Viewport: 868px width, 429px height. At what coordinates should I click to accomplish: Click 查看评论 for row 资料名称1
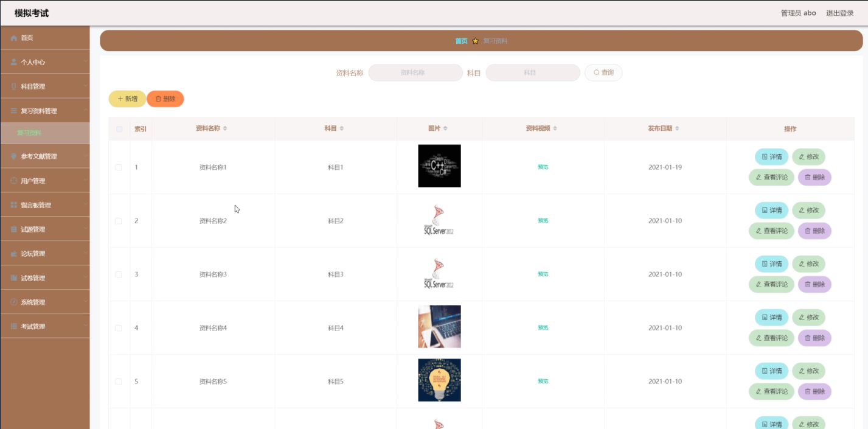tap(771, 178)
